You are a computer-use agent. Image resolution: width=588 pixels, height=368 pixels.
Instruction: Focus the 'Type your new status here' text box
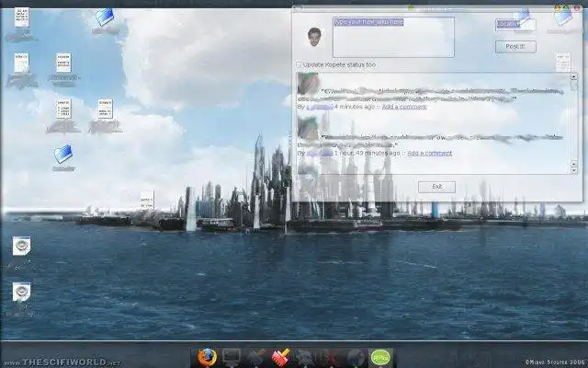[393, 37]
